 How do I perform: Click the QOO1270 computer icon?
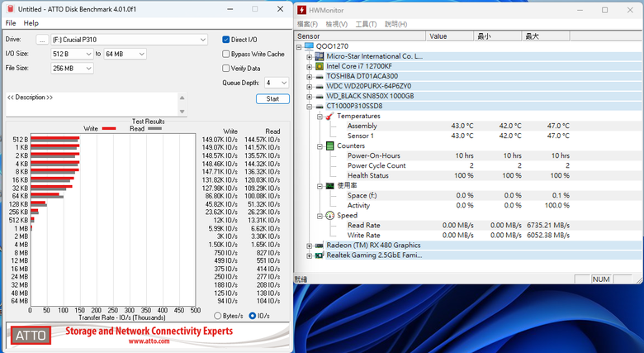[310, 46]
